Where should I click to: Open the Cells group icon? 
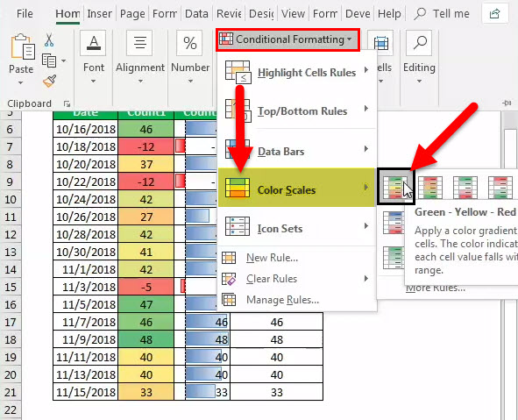381,43
